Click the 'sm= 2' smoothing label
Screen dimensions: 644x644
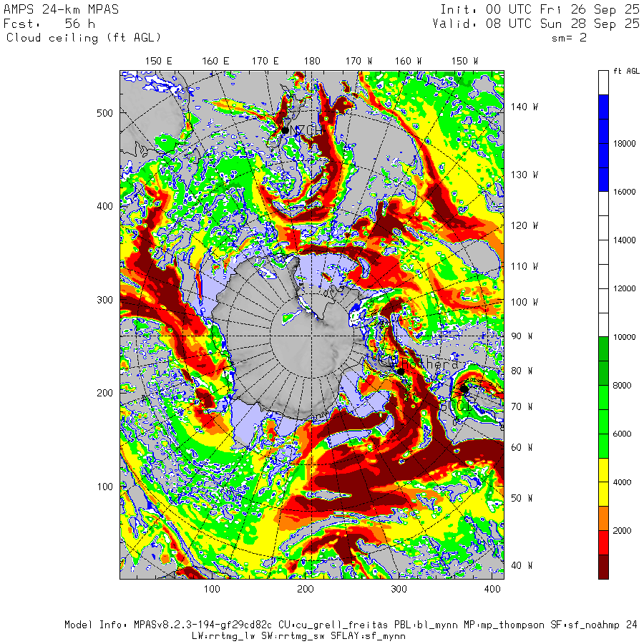(569, 38)
